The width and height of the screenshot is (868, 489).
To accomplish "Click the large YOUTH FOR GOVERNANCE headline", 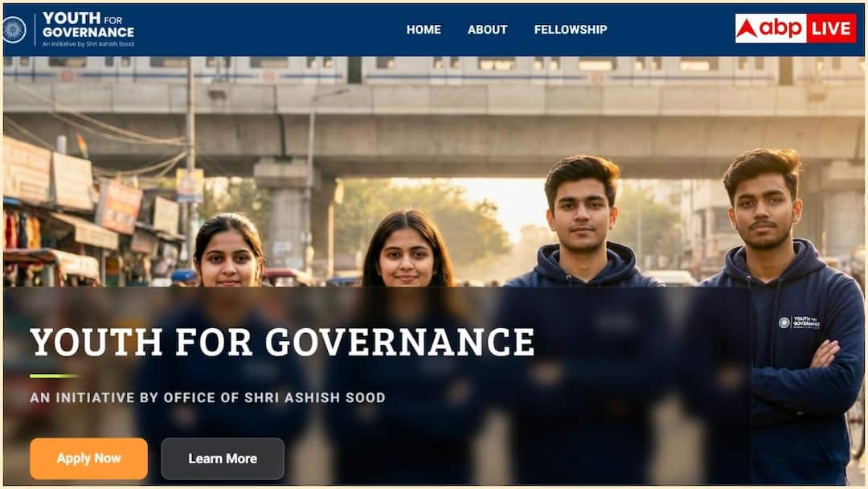I will [x=282, y=343].
